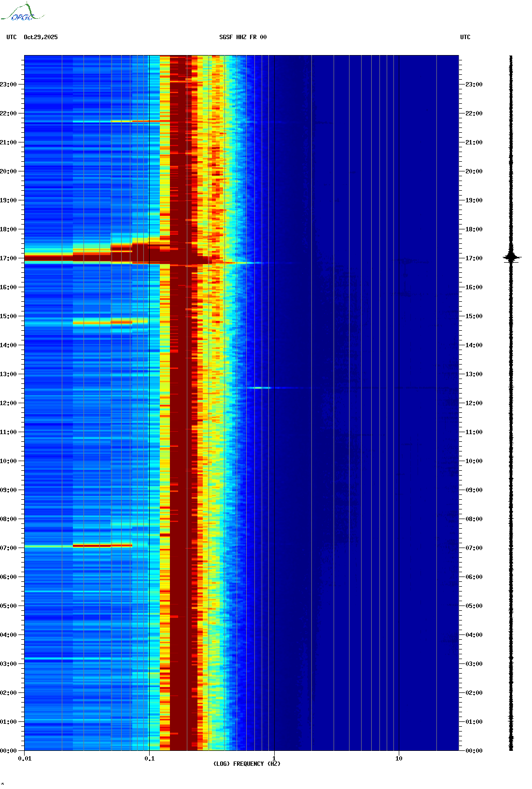532x789 pixels.
Task: Click the 23:00 label on the right time axis
Action: [474, 85]
